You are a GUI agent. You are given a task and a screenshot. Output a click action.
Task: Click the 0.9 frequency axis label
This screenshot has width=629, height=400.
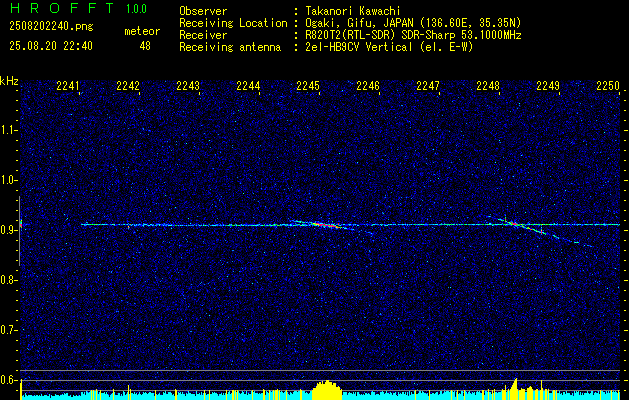pyautogui.click(x=7, y=230)
